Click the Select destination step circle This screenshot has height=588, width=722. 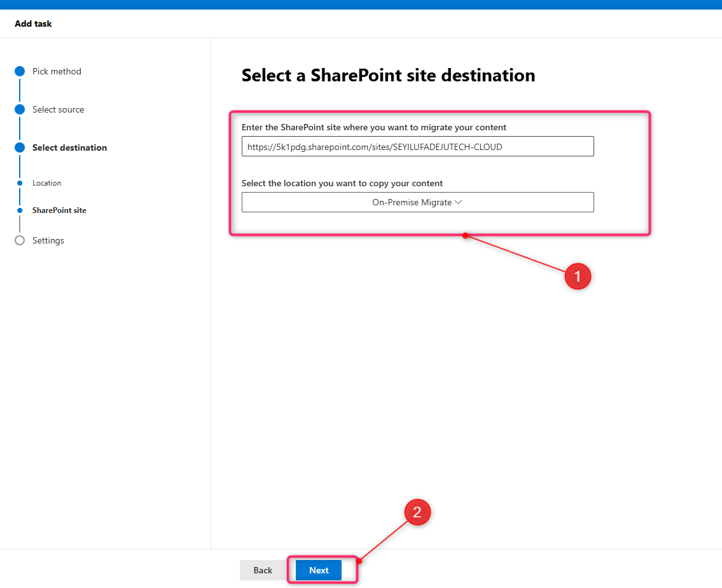20,147
